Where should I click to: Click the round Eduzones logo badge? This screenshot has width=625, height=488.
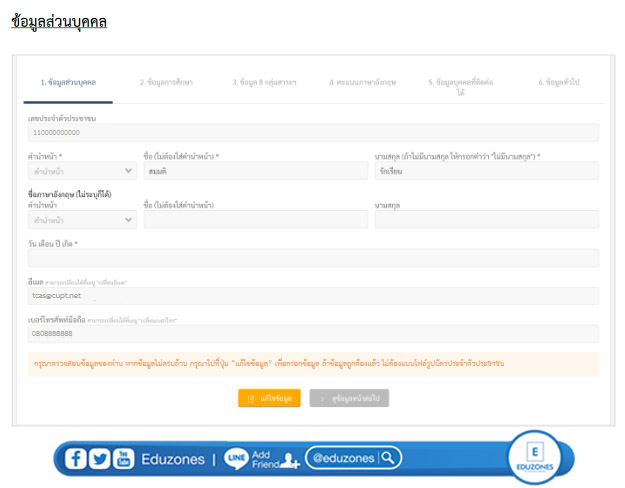click(x=532, y=455)
